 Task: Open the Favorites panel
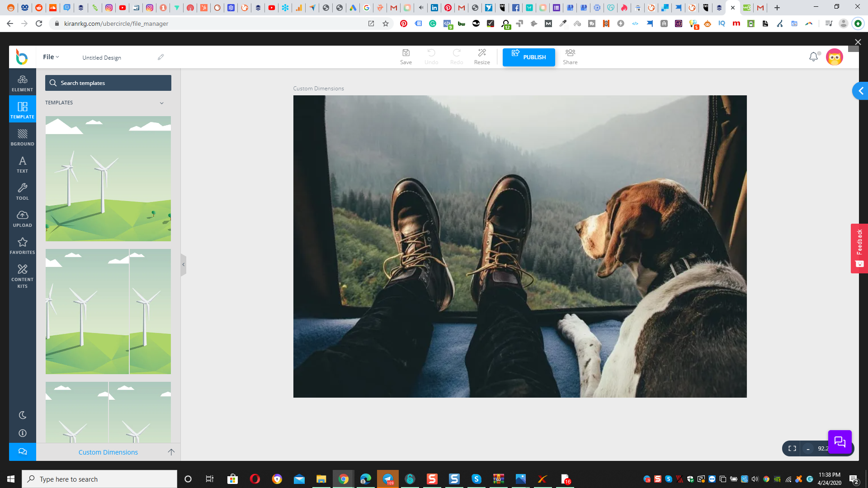pyautogui.click(x=22, y=246)
